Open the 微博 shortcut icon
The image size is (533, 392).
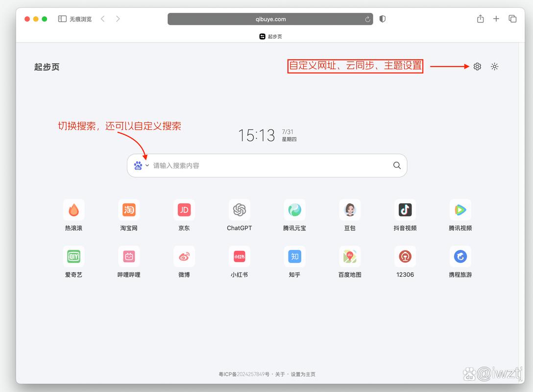184,256
